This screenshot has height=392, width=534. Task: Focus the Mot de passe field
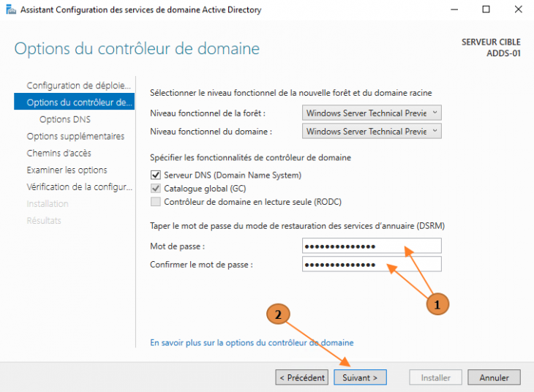point(372,246)
